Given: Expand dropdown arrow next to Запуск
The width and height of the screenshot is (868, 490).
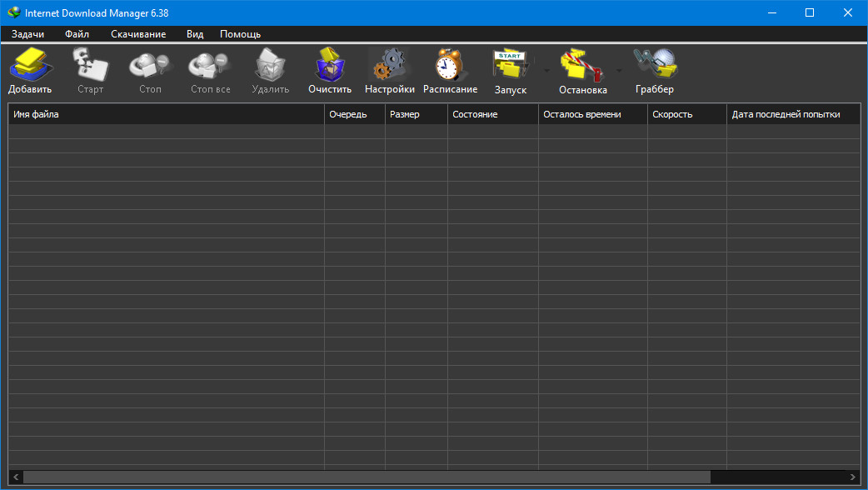Looking at the screenshot, I should (x=546, y=71).
